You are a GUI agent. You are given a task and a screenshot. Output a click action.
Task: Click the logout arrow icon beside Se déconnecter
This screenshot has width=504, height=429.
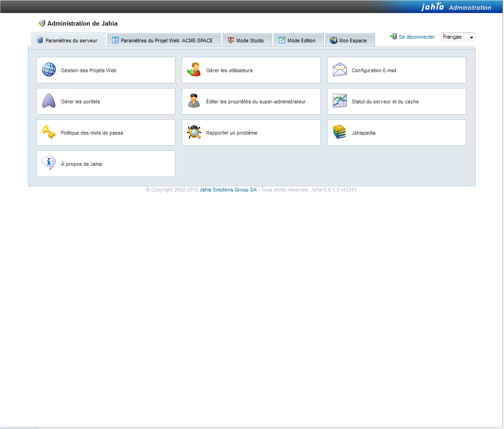[393, 36]
